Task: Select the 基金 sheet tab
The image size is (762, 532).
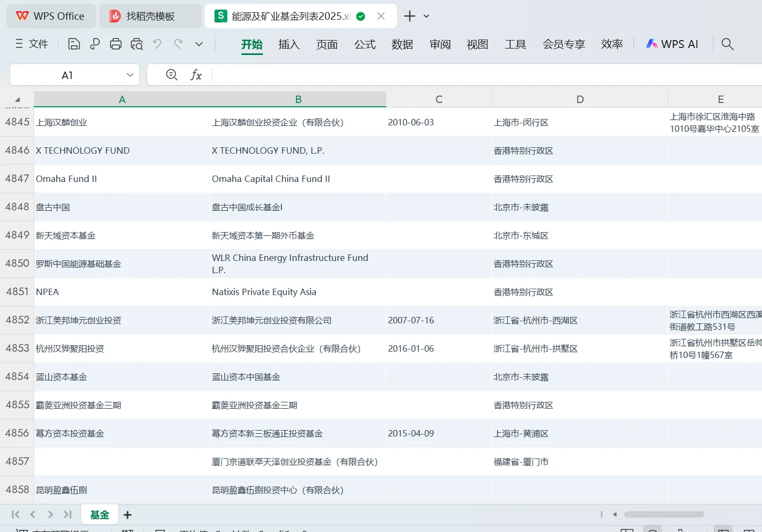Action: (x=99, y=514)
